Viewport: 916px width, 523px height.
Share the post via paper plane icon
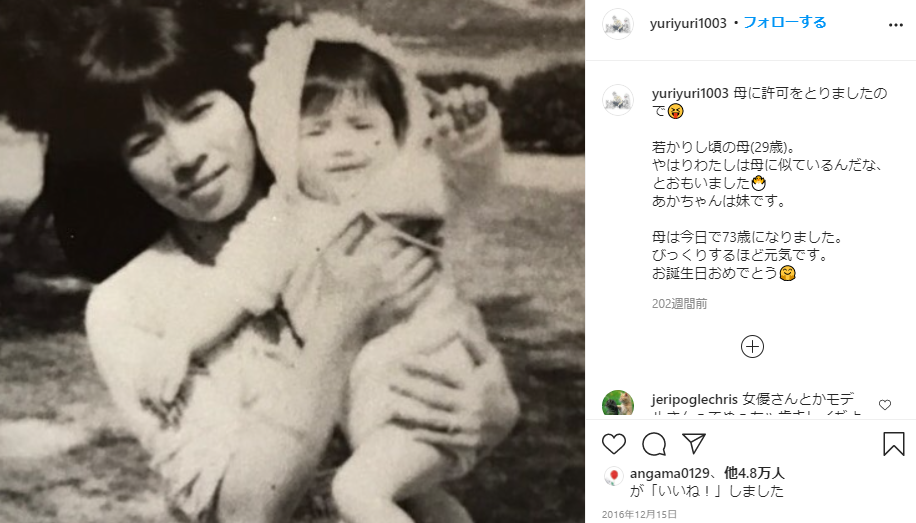[694, 444]
